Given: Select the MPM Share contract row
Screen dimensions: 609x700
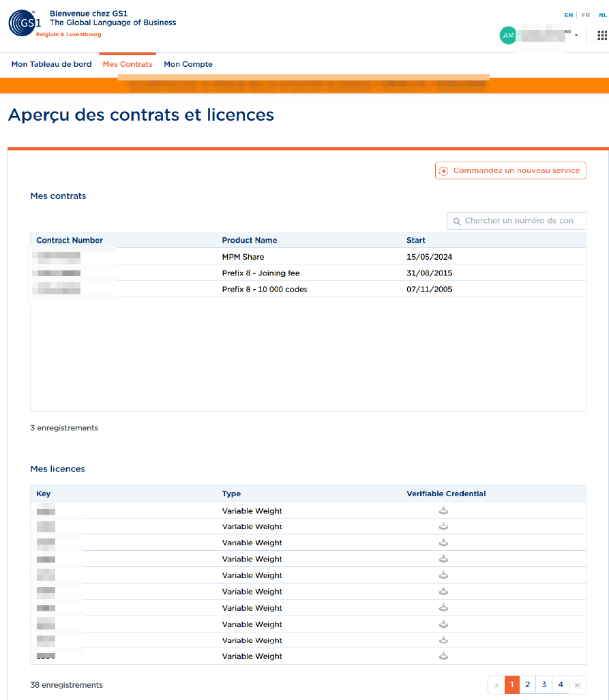Looking at the screenshot, I should tap(308, 257).
